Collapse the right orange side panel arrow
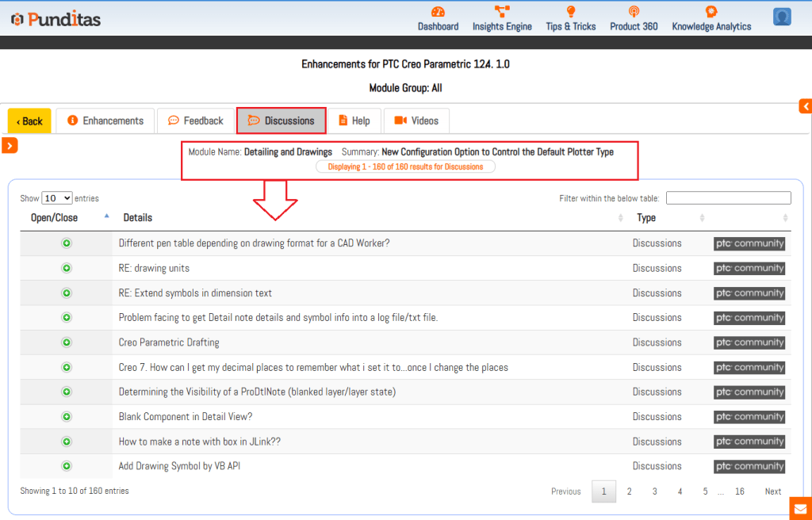Viewport: 812px width, 520px height. coord(805,106)
